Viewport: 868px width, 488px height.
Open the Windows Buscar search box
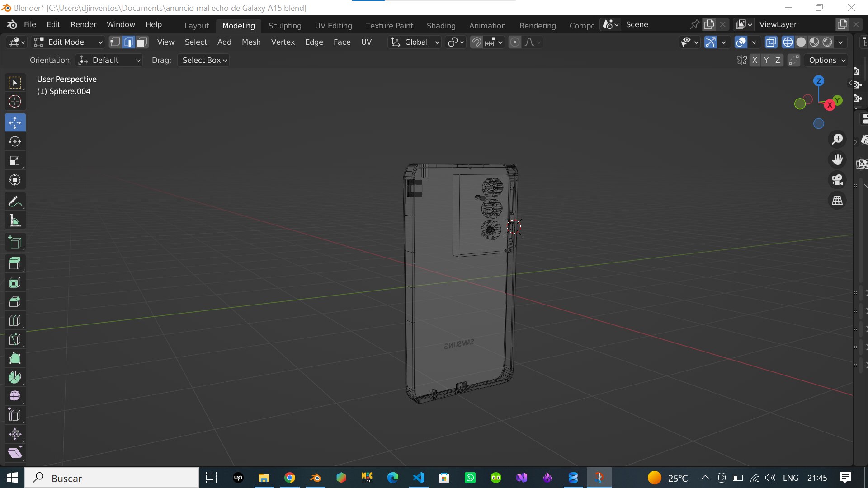click(x=112, y=478)
